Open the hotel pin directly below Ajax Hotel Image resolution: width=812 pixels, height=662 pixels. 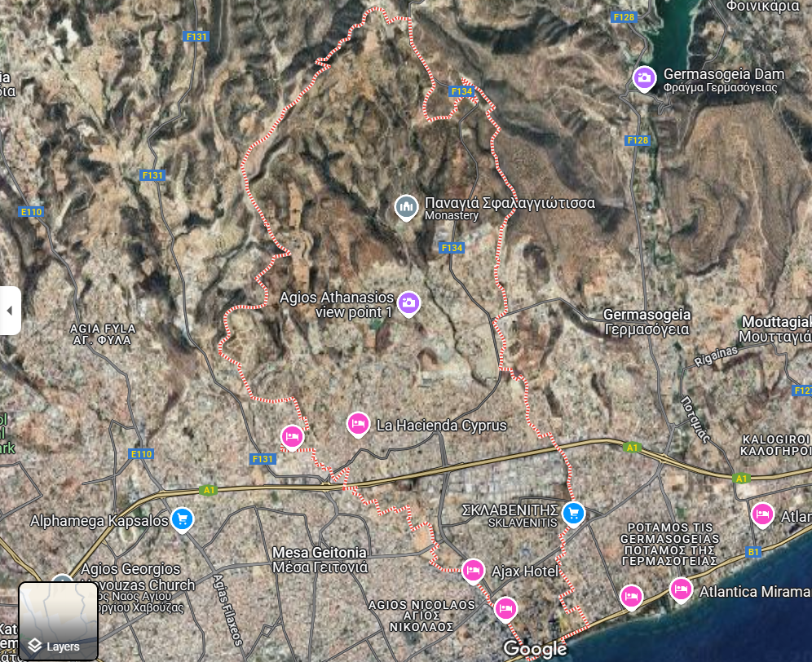click(x=505, y=608)
